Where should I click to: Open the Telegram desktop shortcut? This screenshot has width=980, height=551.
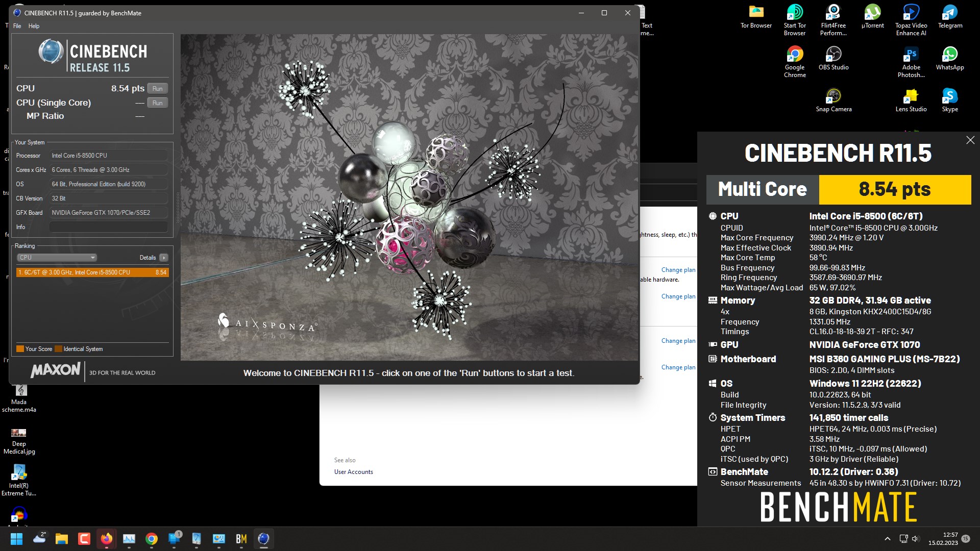click(950, 17)
